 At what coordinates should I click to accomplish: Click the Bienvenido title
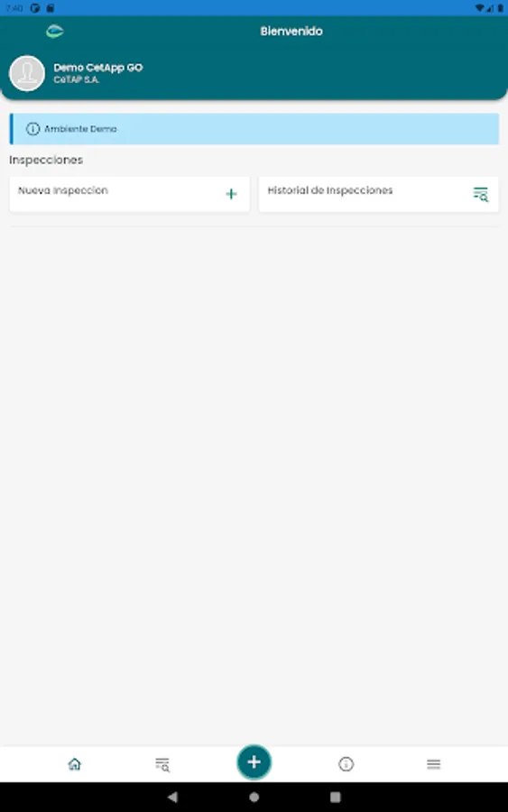point(291,31)
